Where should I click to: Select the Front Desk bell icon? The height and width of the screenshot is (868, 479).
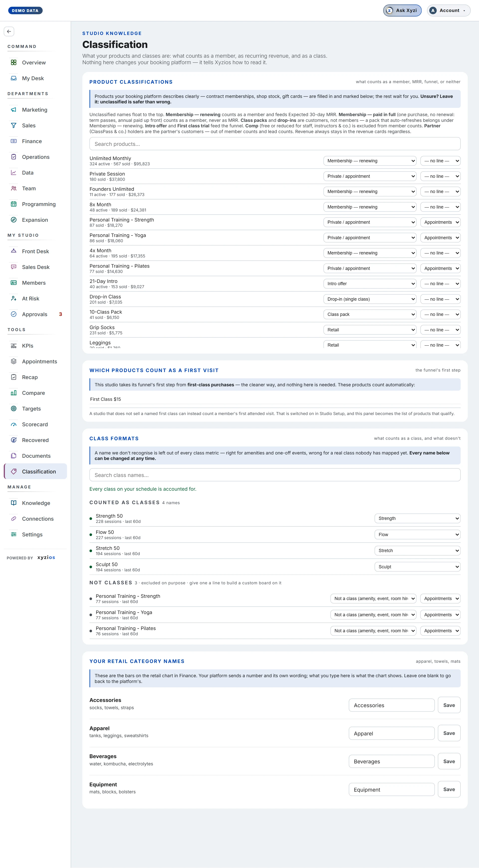pos(13,251)
